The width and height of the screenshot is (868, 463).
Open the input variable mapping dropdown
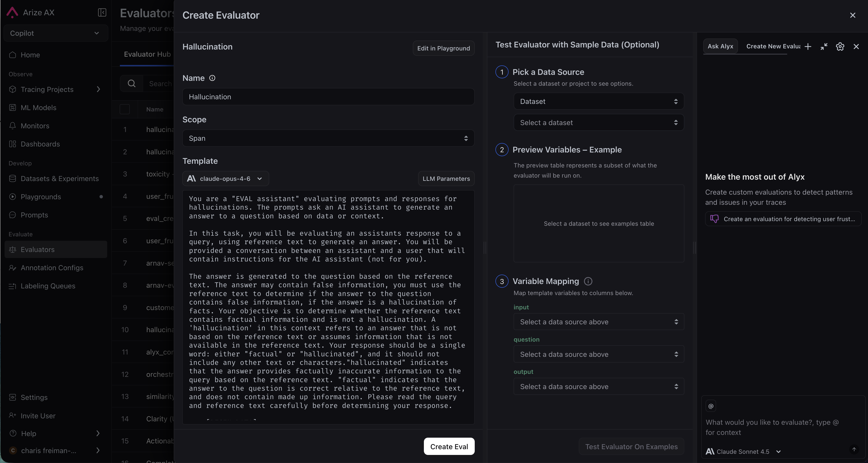coord(599,322)
